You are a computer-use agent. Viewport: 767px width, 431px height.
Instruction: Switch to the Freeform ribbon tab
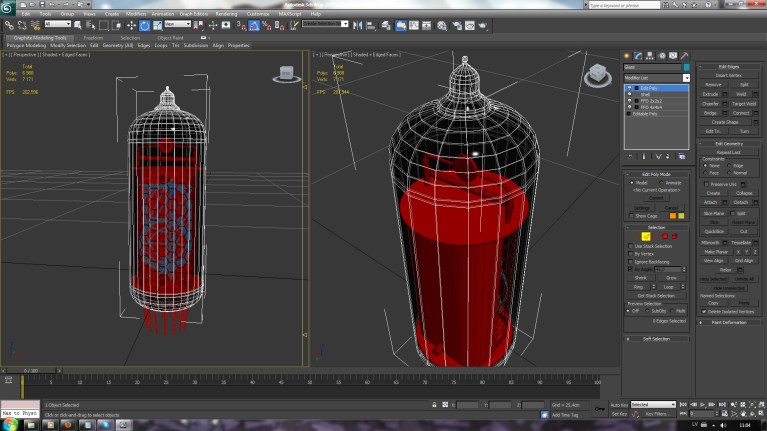92,37
